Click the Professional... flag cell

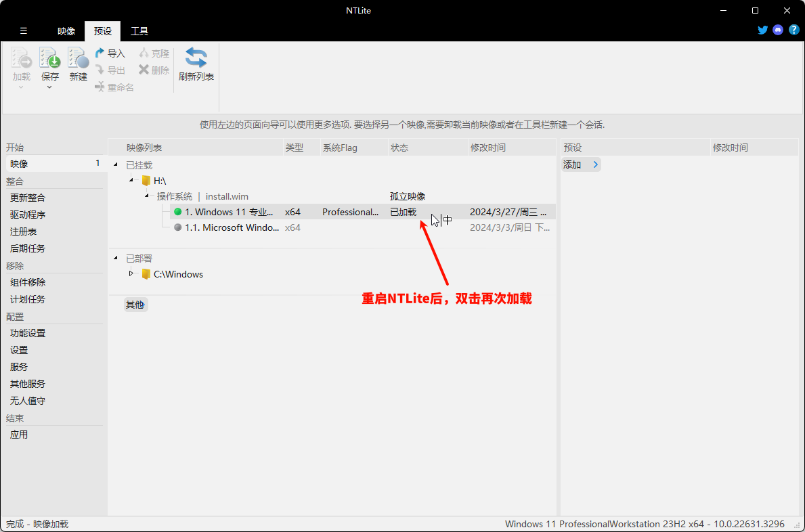[350, 212]
